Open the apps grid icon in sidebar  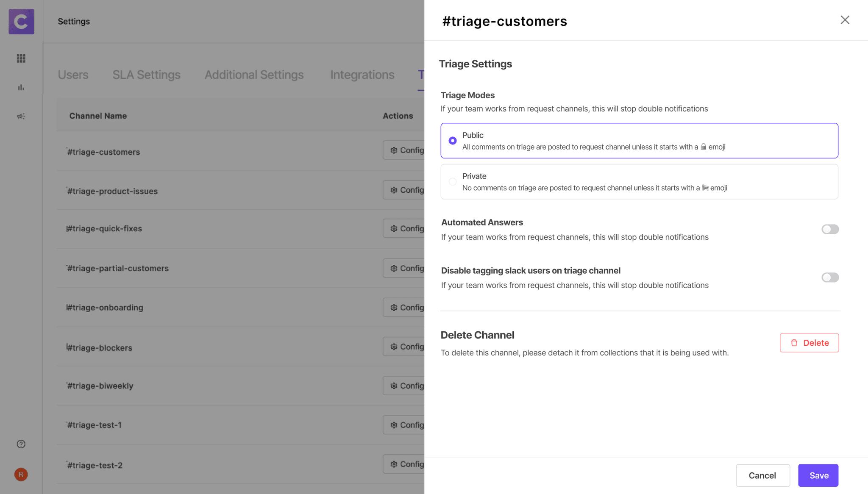(21, 58)
